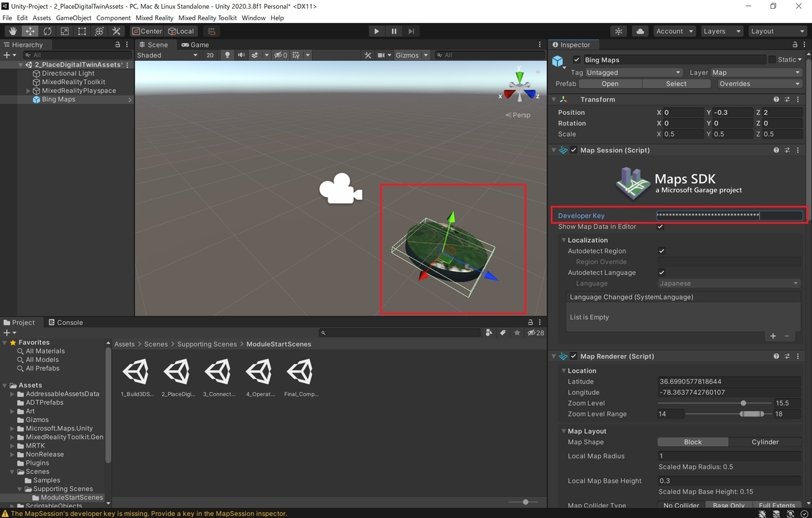Screen dimensions: 812x518
Task: Open the Layers dropdown
Action: click(x=721, y=31)
